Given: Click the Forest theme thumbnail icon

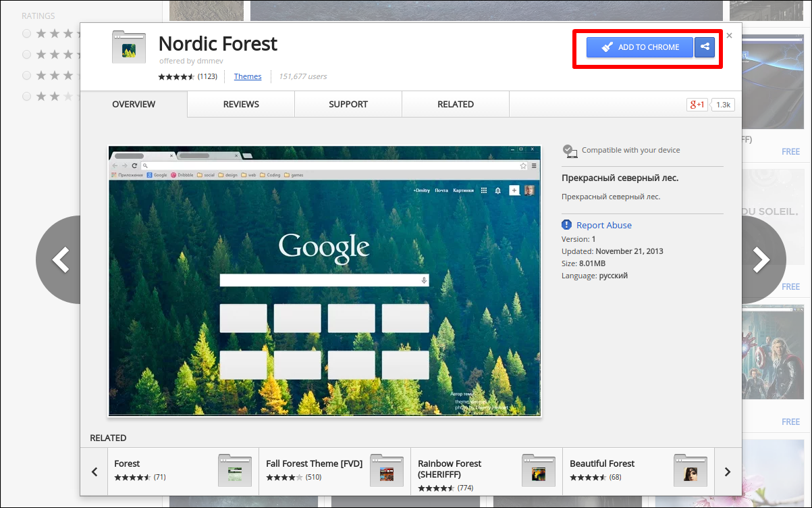Looking at the screenshot, I should 235,471.
